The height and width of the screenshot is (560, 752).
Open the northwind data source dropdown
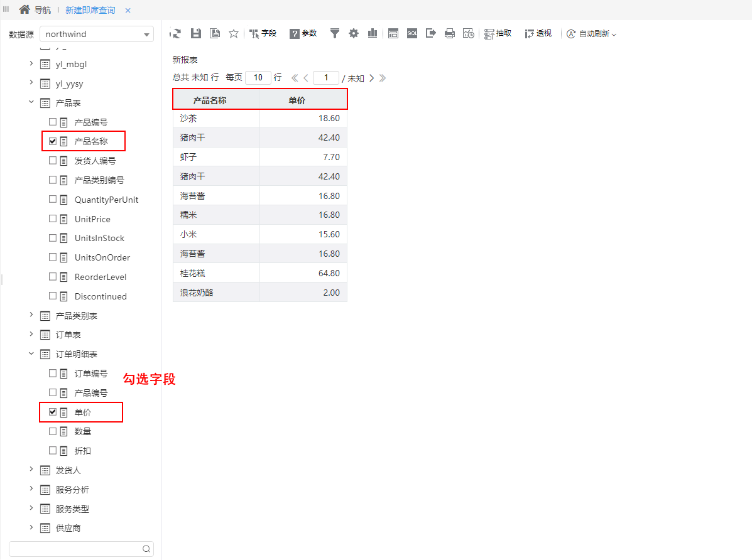tap(97, 34)
